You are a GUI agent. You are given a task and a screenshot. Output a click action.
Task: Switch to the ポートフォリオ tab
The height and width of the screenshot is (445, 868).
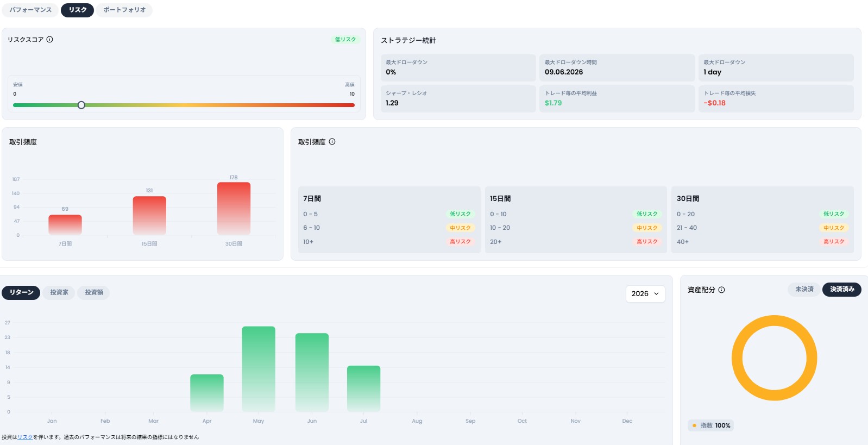point(124,10)
